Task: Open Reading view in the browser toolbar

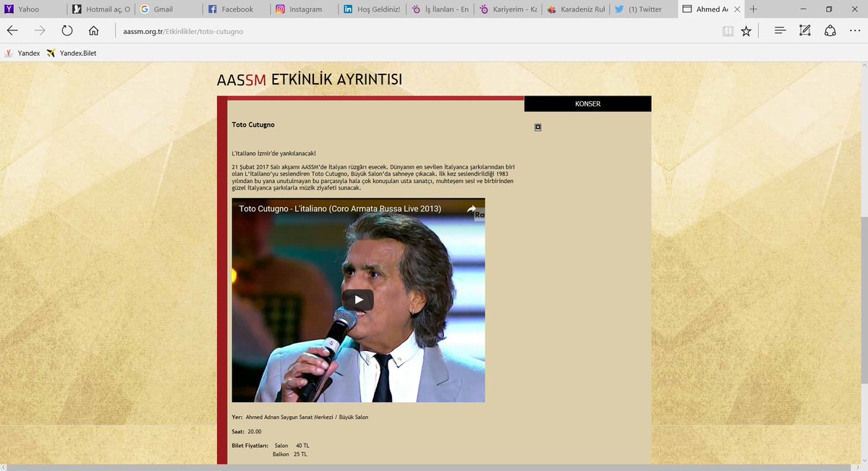Action: 727,30
